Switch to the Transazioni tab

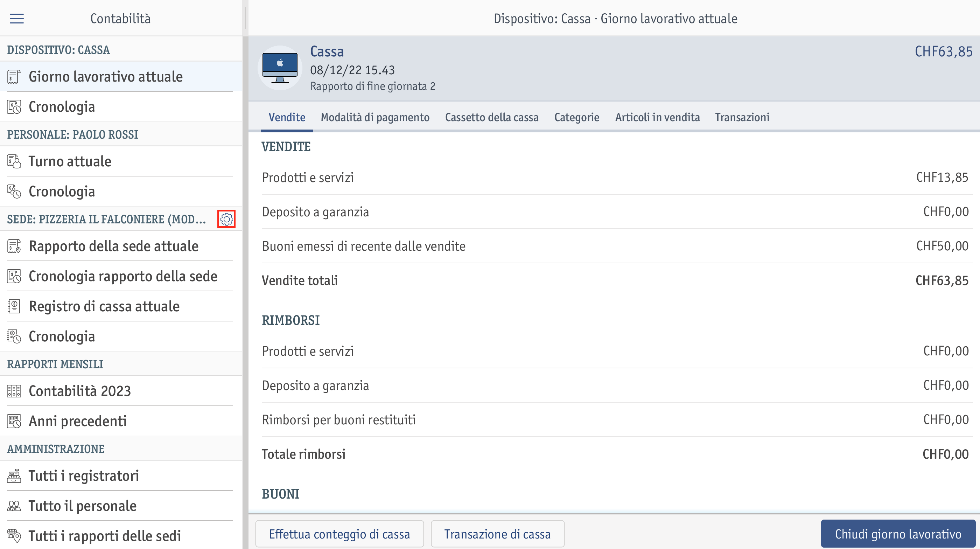pos(742,117)
